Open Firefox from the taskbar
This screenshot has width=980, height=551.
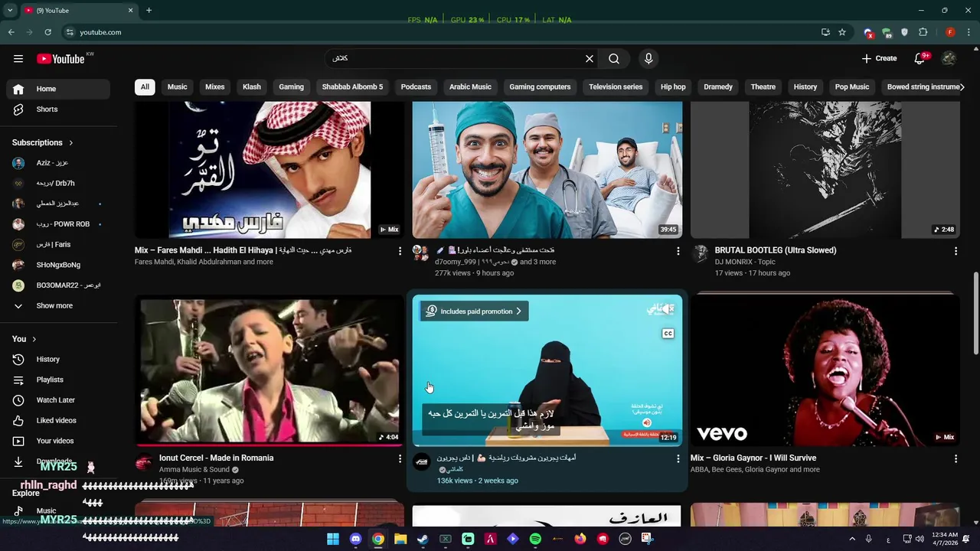click(580, 539)
